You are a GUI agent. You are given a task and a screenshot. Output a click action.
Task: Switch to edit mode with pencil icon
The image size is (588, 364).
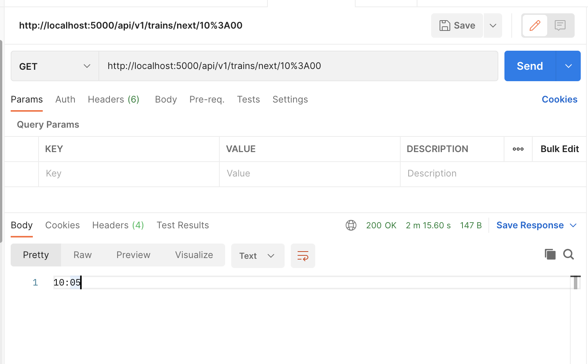(x=535, y=26)
